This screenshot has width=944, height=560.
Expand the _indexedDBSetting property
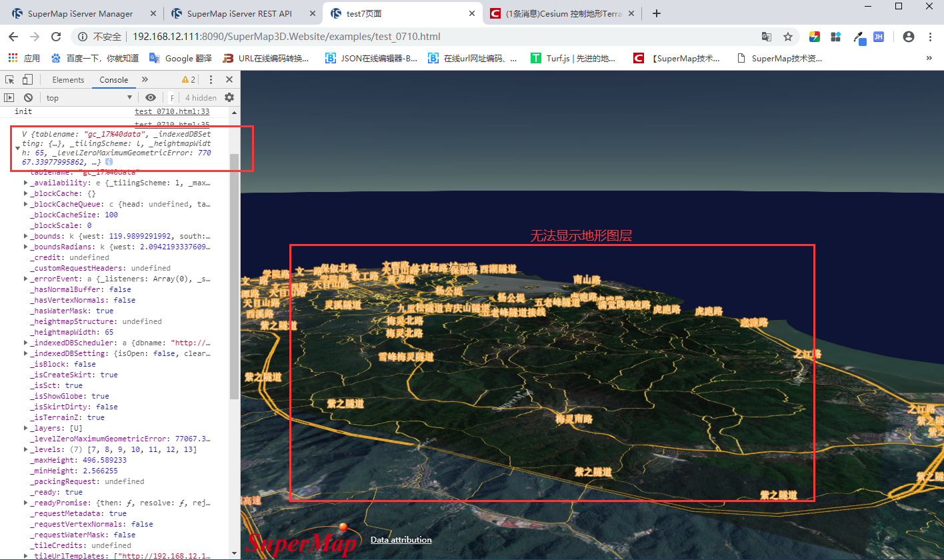point(25,353)
